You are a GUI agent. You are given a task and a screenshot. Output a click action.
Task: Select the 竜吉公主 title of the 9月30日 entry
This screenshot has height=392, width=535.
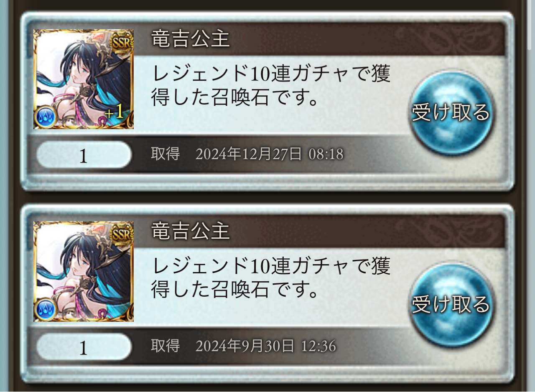click(191, 231)
